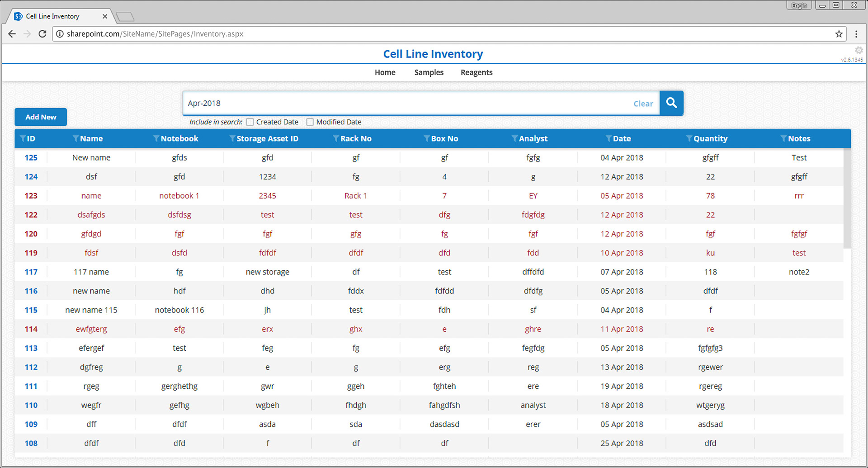The width and height of the screenshot is (868, 468).
Task: Open the Analyst column filter
Action: (x=514, y=139)
